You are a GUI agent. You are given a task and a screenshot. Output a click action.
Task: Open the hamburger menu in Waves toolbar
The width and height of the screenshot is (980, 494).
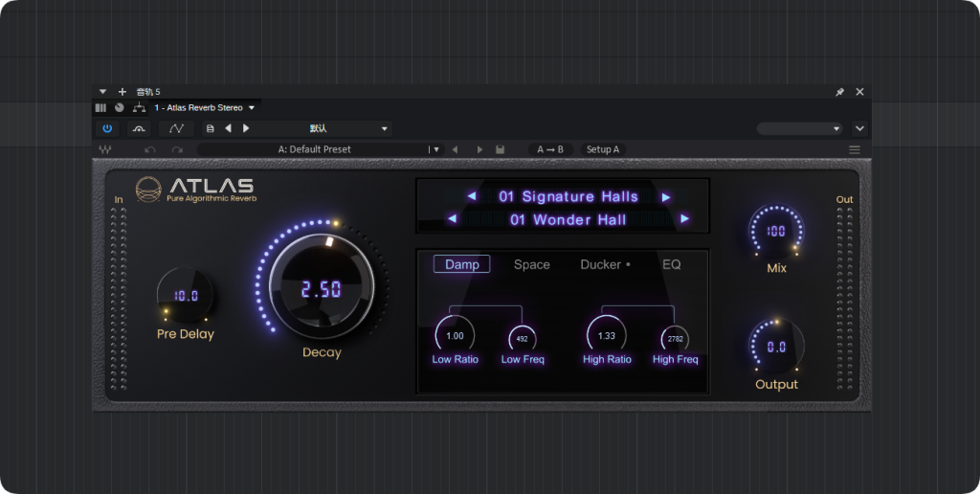click(855, 149)
